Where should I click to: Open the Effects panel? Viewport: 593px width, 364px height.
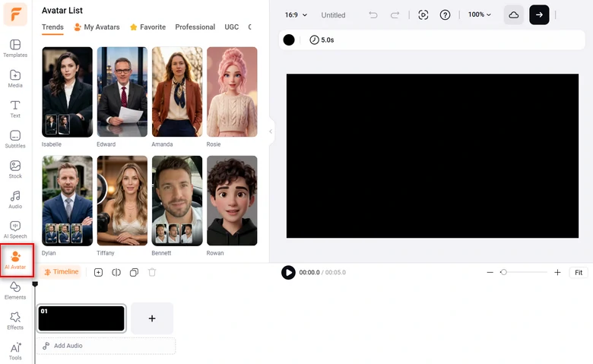tap(15, 321)
